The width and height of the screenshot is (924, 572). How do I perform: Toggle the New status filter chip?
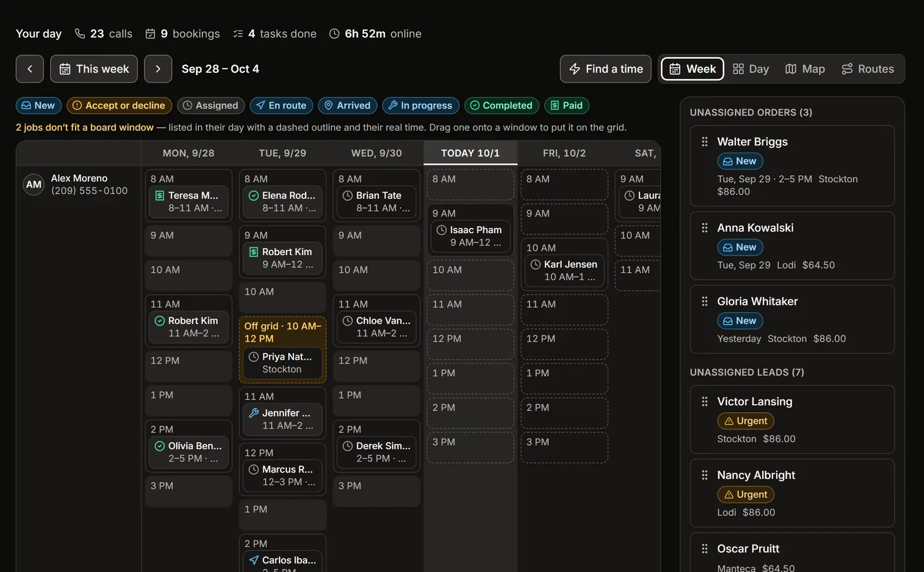point(38,106)
